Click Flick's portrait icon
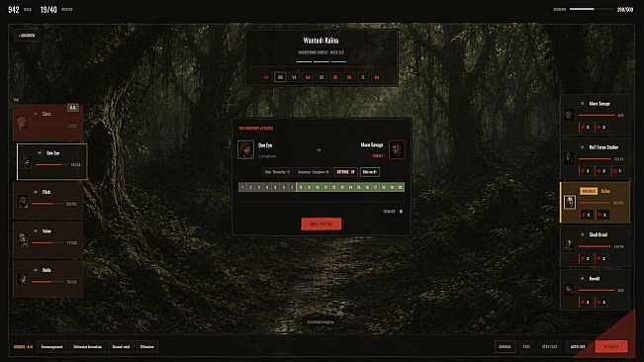644x362 pixels. 23,201
